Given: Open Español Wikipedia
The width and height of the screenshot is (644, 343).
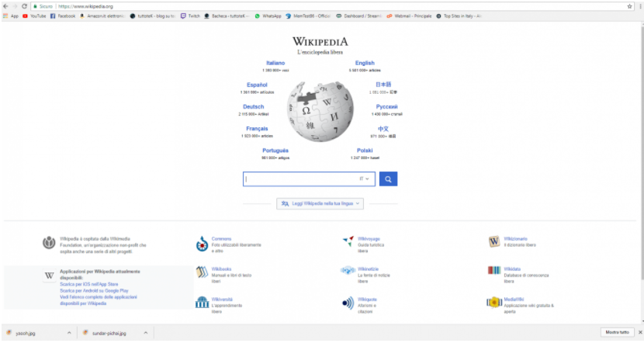Looking at the screenshot, I should [x=257, y=85].
